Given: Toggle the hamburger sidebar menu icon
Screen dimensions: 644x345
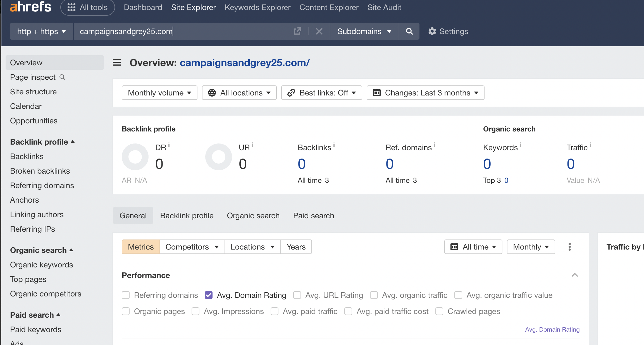Looking at the screenshot, I should tap(117, 63).
